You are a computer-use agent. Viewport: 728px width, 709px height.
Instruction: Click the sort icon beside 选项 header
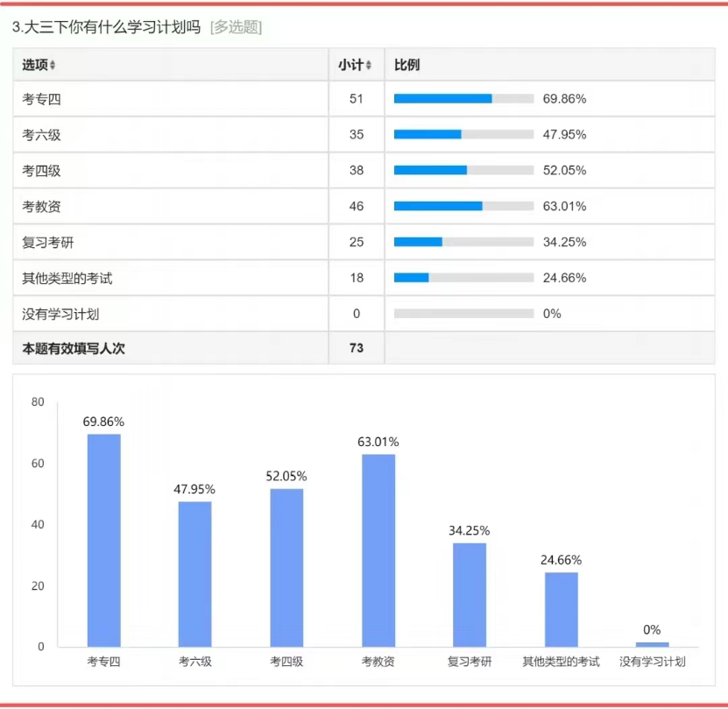point(53,66)
